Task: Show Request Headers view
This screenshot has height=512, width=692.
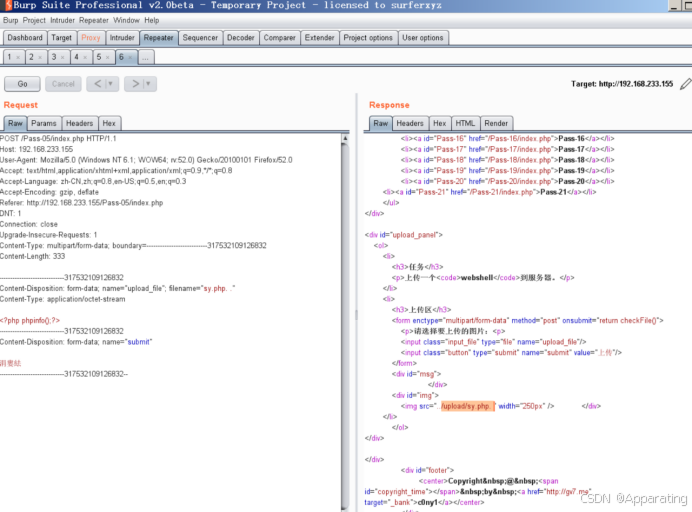Action: 79,124
